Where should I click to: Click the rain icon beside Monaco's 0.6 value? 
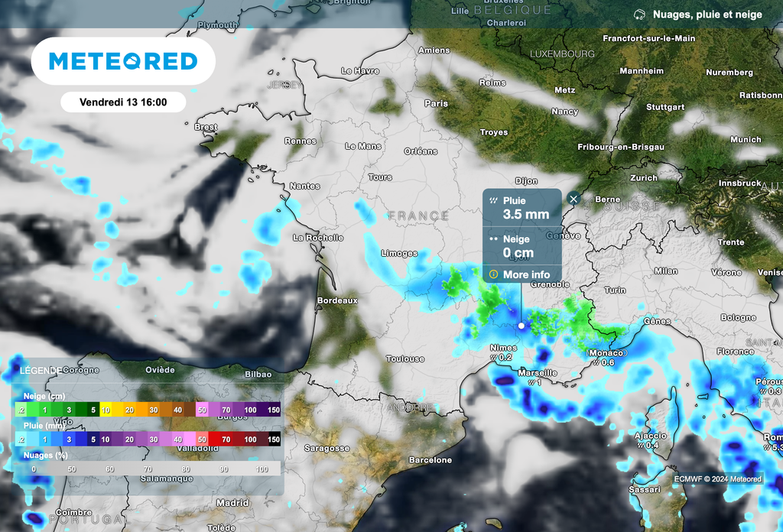[x=596, y=363]
